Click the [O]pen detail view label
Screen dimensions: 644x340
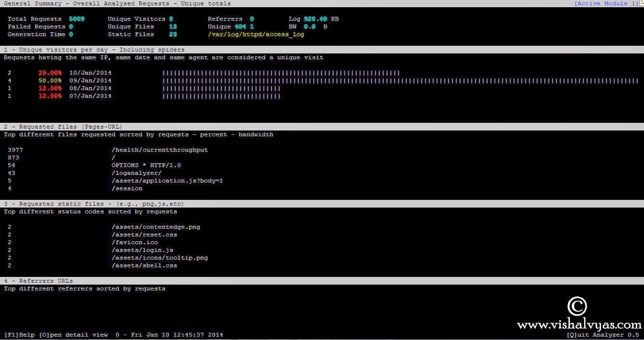(73, 335)
